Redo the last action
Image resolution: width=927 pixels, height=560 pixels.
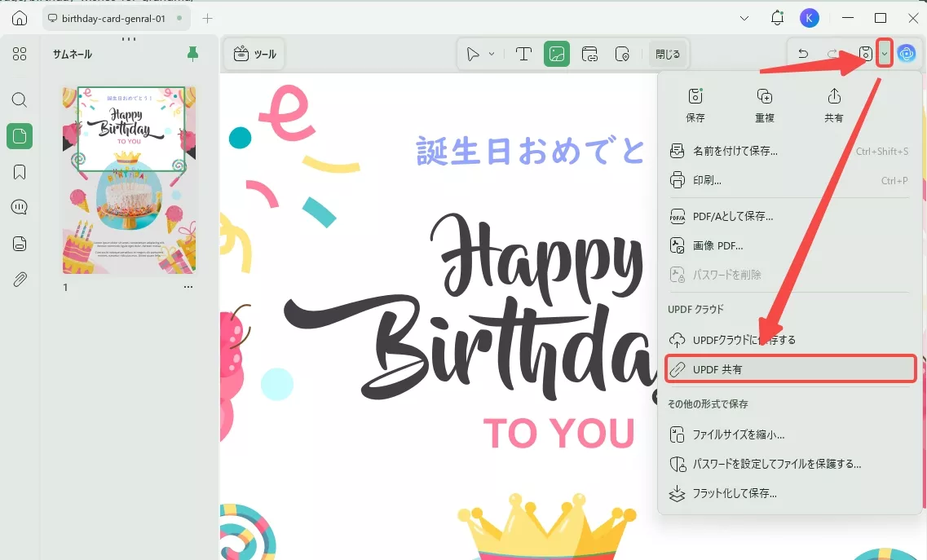(832, 54)
